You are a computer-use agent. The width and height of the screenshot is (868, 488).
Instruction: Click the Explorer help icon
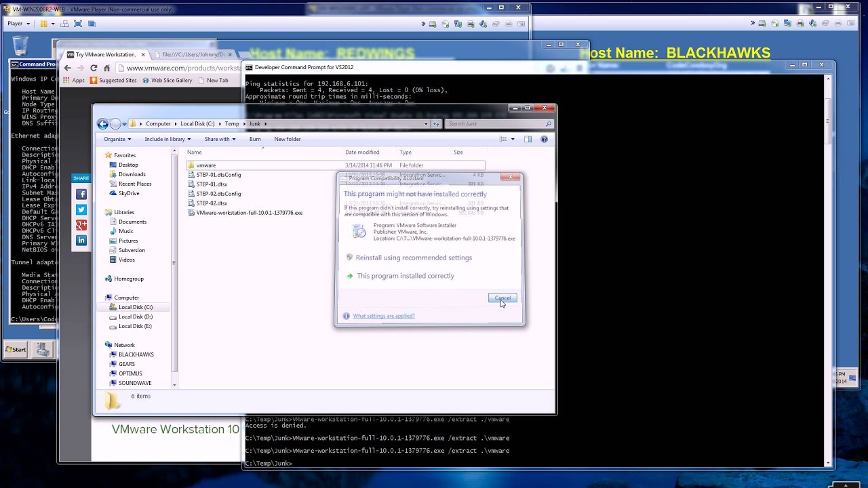pyautogui.click(x=544, y=139)
